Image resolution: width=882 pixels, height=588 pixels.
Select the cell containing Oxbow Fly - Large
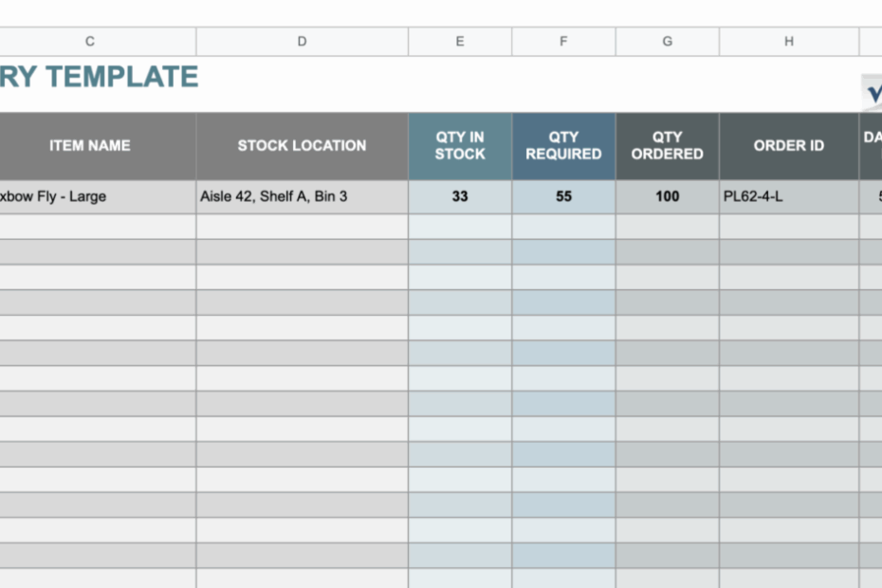tap(90, 196)
